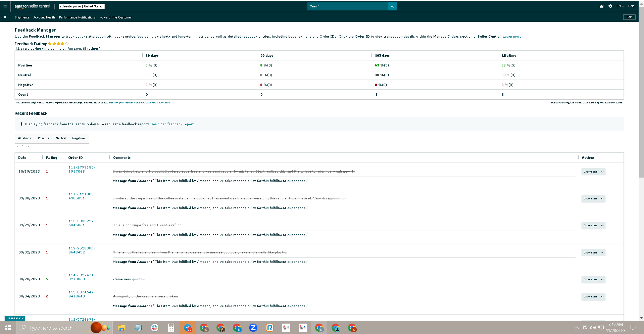Open Choose one dropdown for 09/02/2023 feedback
Screen dimensions: 644x334
pos(593,253)
